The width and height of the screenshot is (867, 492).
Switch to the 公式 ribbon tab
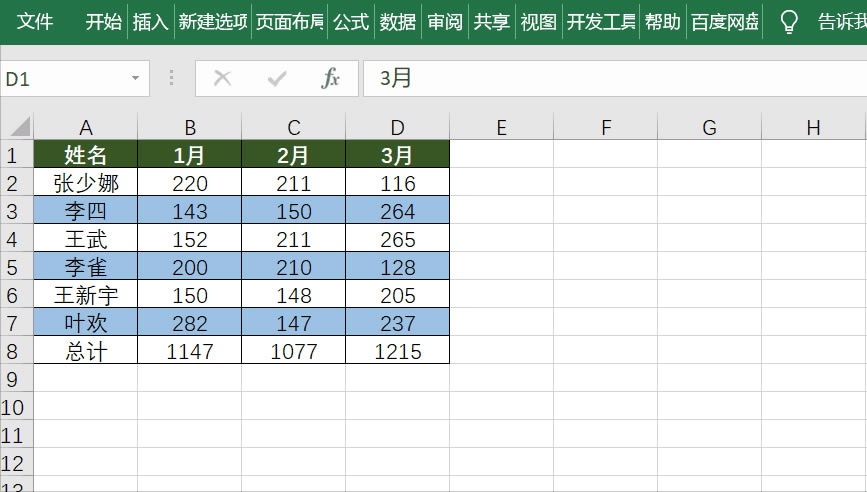click(351, 22)
